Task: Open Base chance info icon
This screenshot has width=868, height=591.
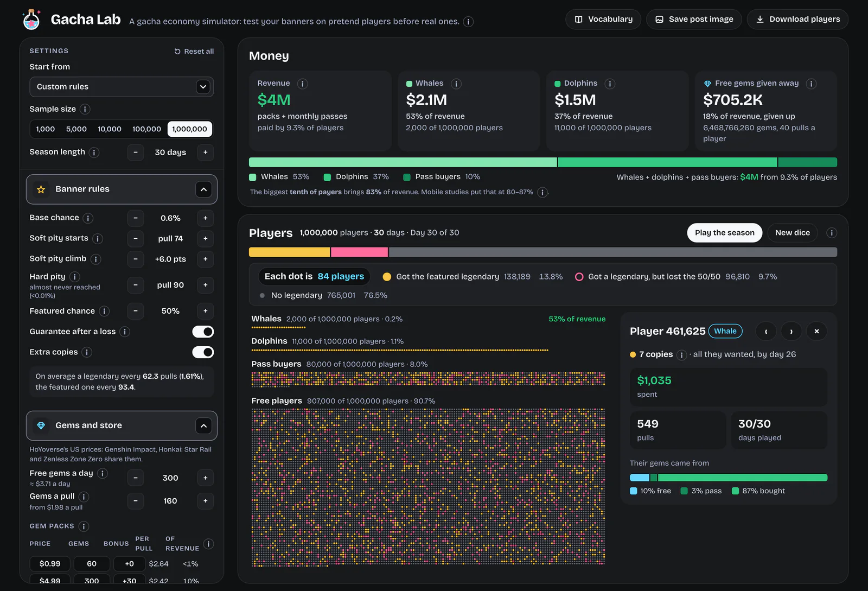Action: coord(88,218)
